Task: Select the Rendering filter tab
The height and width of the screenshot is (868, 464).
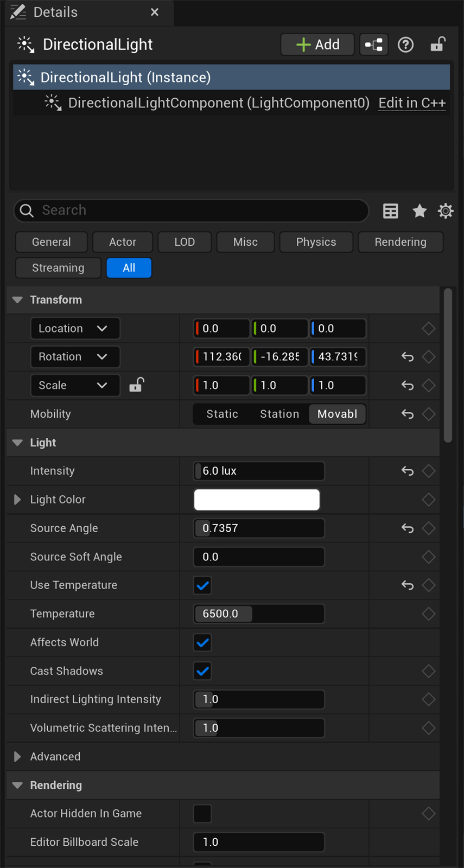Action: pyautogui.click(x=401, y=242)
